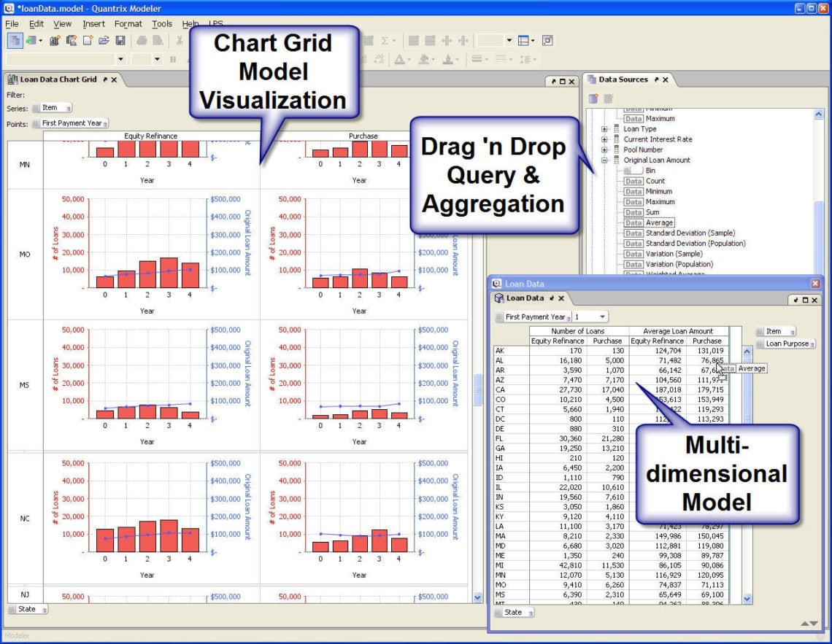Click the new data source icon in Data Sources

593,98
